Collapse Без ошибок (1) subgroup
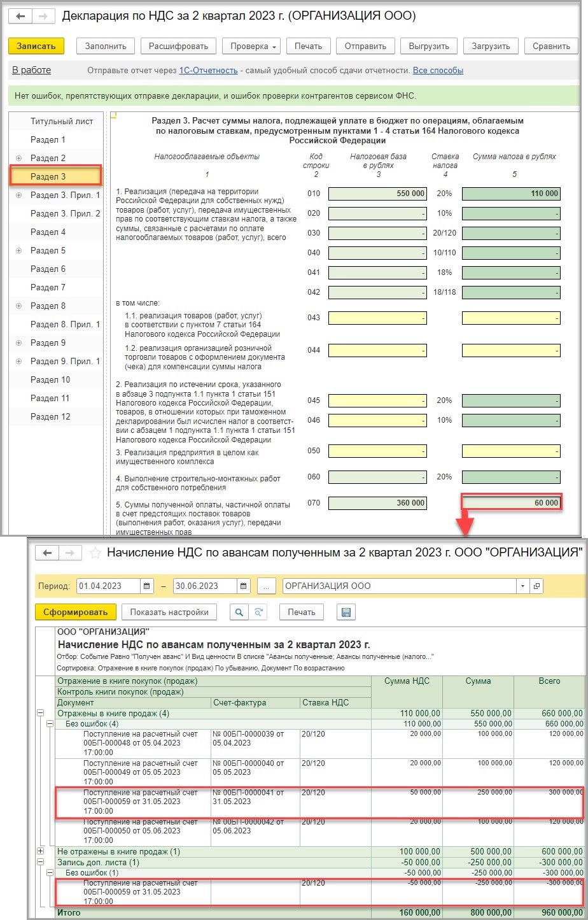 point(50,873)
